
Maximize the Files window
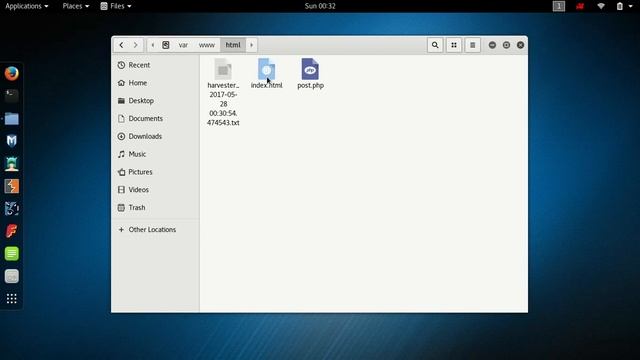[x=506, y=45]
